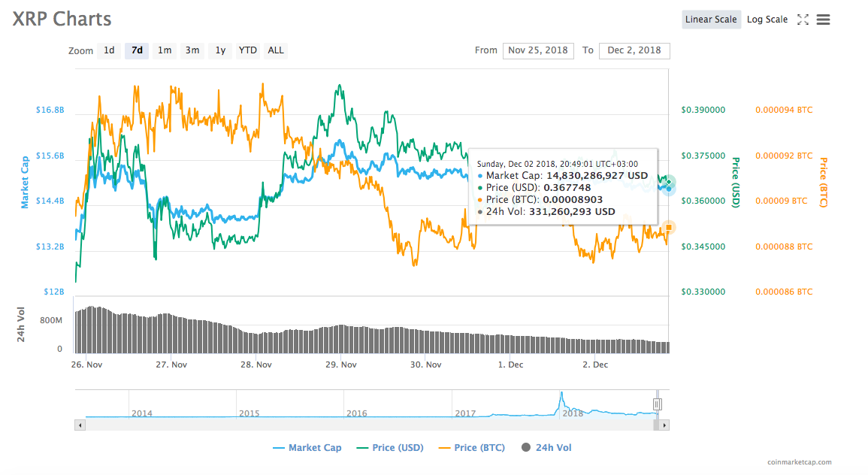Set zoom to 1d
The height and width of the screenshot is (475, 868).
coord(109,50)
